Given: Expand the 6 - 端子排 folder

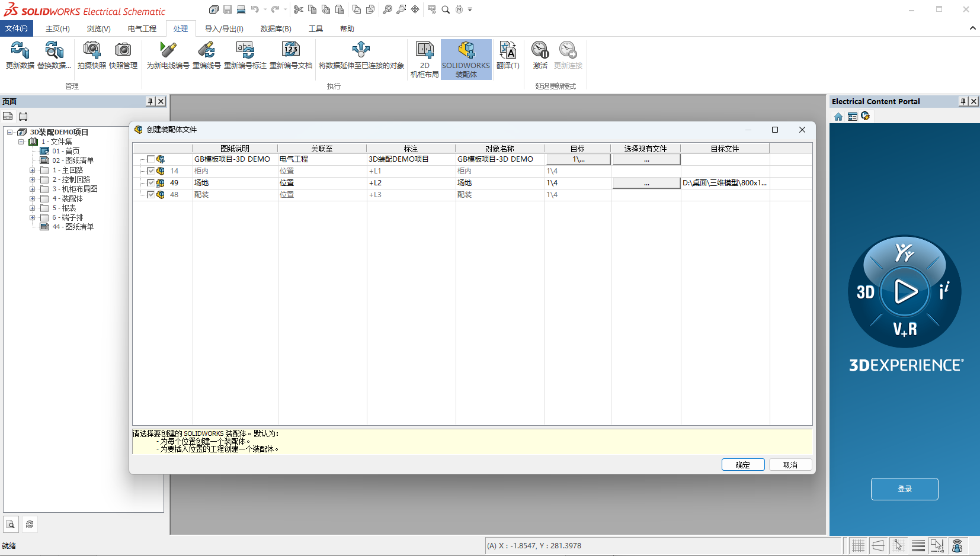Looking at the screenshot, I should coord(33,217).
